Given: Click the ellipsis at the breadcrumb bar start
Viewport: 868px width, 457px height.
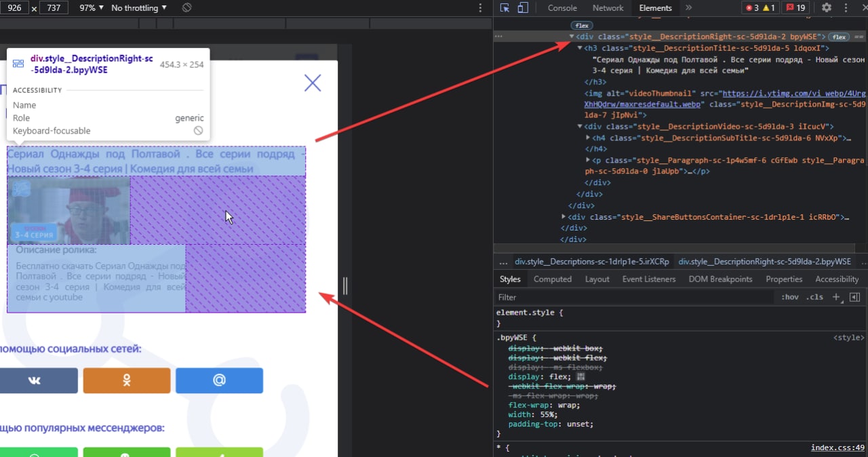Looking at the screenshot, I should click(503, 261).
